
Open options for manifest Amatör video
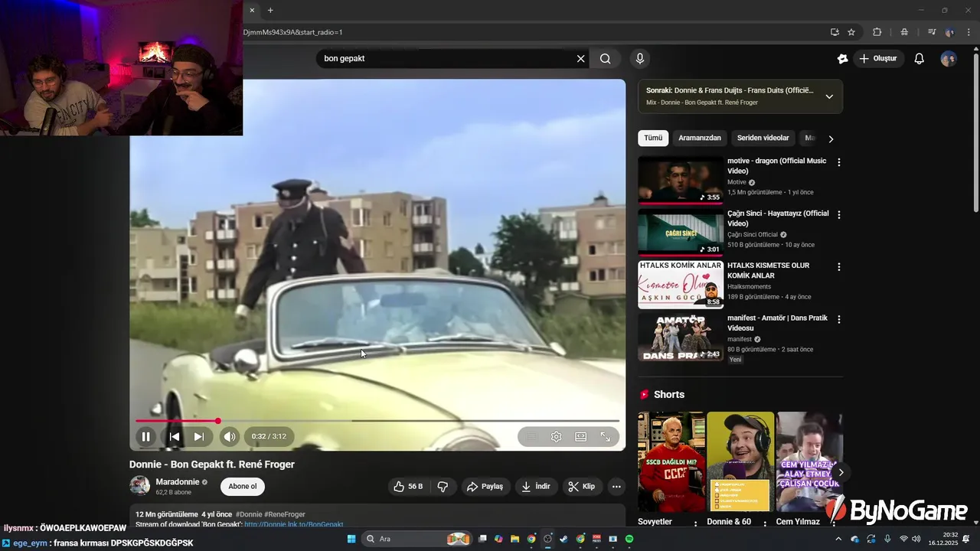point(839,319)
